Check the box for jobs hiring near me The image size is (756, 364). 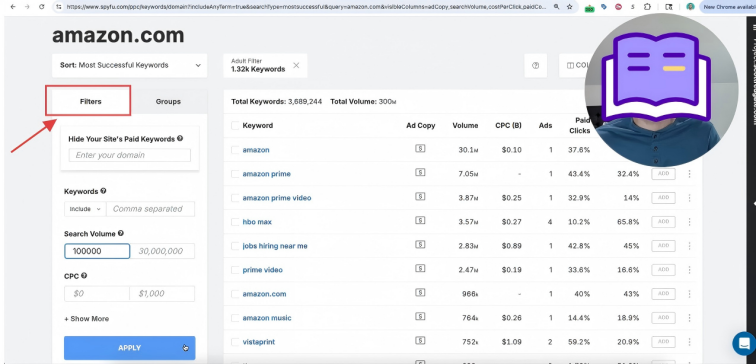[235, 246]
